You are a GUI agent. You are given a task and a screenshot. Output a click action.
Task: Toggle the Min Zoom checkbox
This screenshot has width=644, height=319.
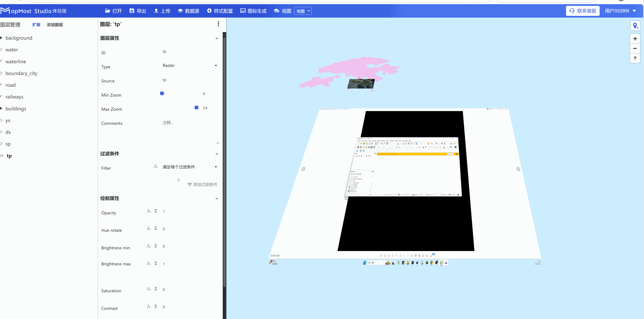(x=162, y=93)
